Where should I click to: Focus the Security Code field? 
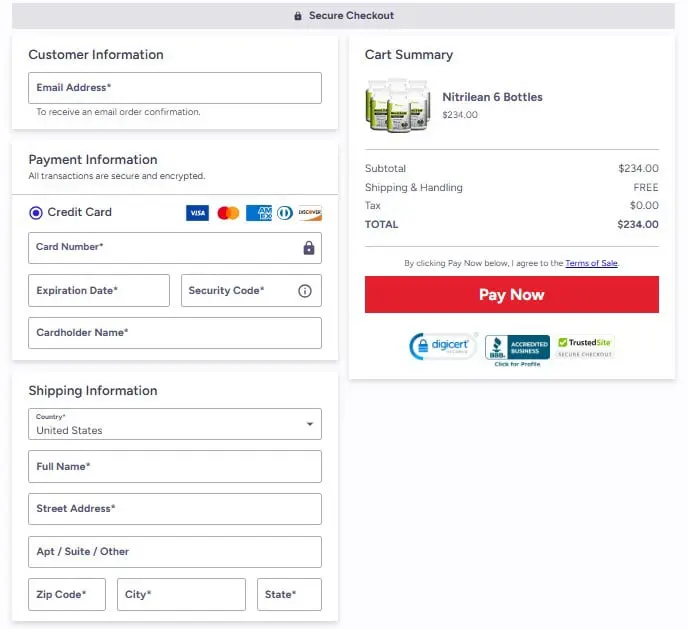click(251, 290)
